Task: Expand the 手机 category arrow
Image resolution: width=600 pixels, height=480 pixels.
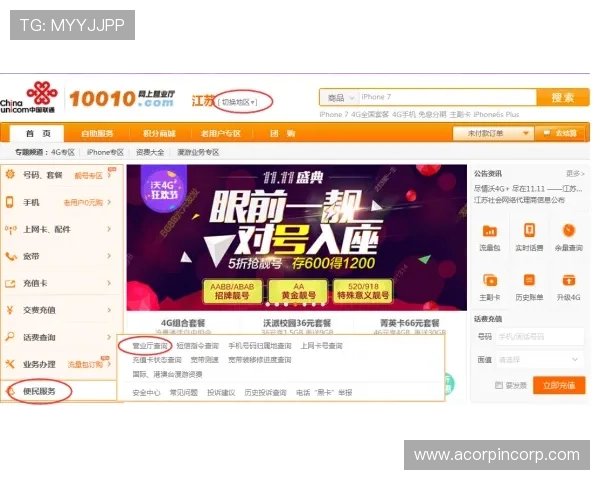Action: pos(109,202)
